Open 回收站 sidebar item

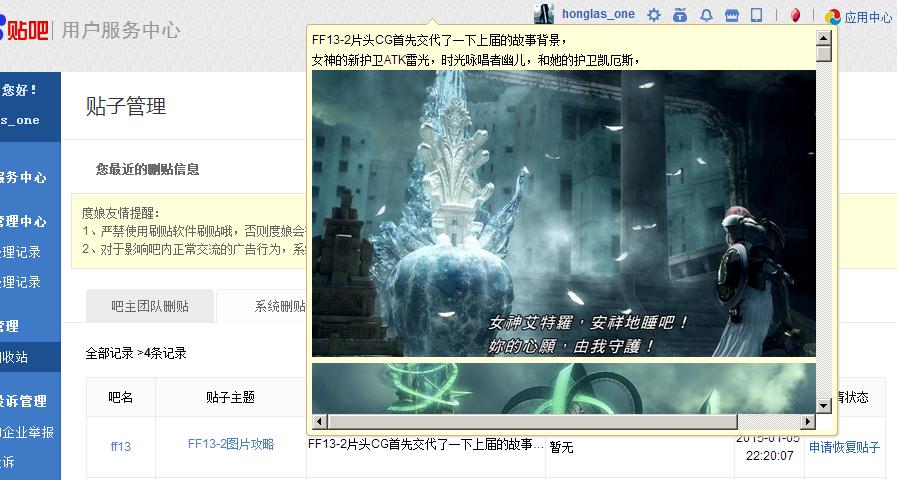click(x=29, y=357)
